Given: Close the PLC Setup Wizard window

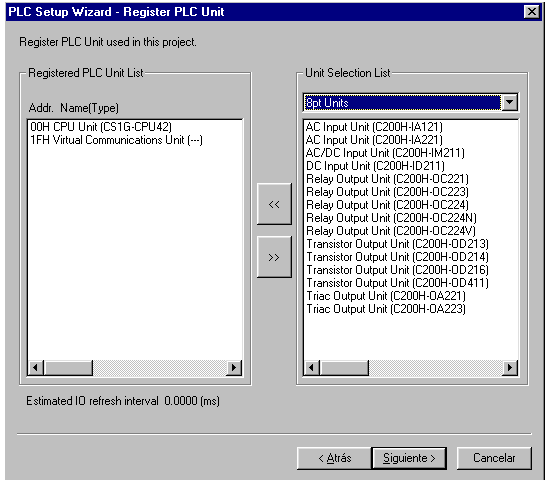Looking at the screenshot, I should [x=532, y=12].
